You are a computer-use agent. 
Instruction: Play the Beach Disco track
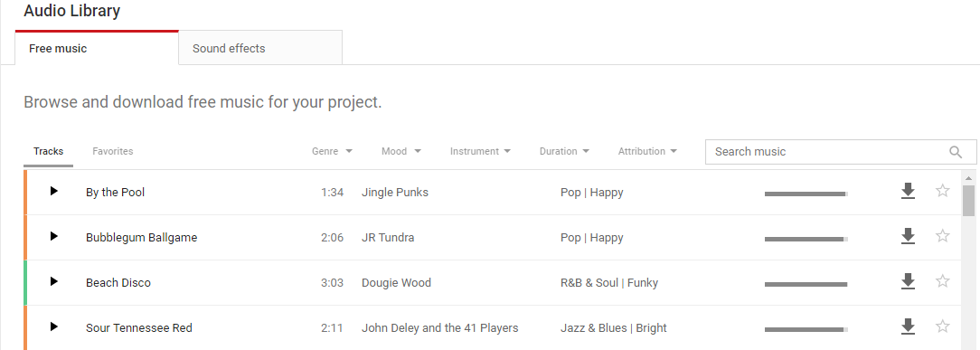click(53, 281)
